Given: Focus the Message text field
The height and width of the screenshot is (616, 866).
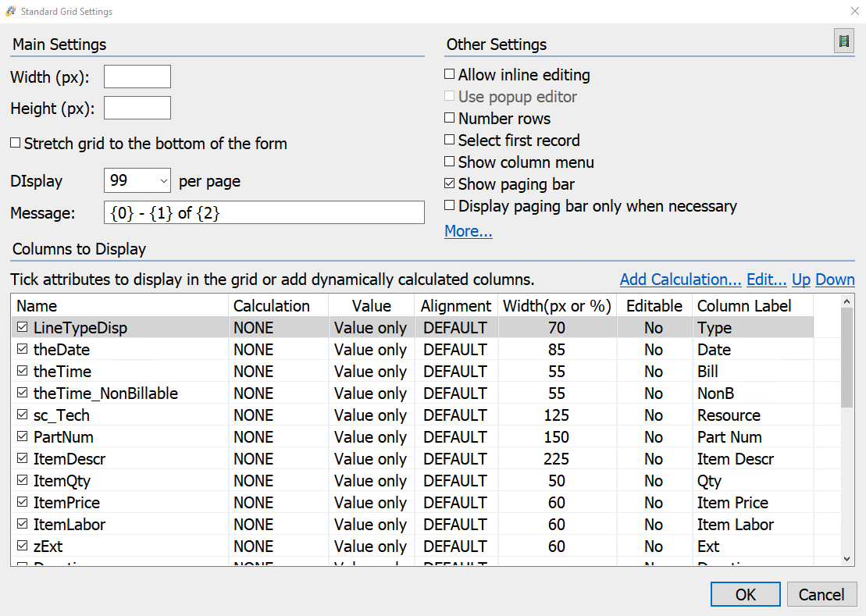Looking at the screenshot, I should pos(264,212).
